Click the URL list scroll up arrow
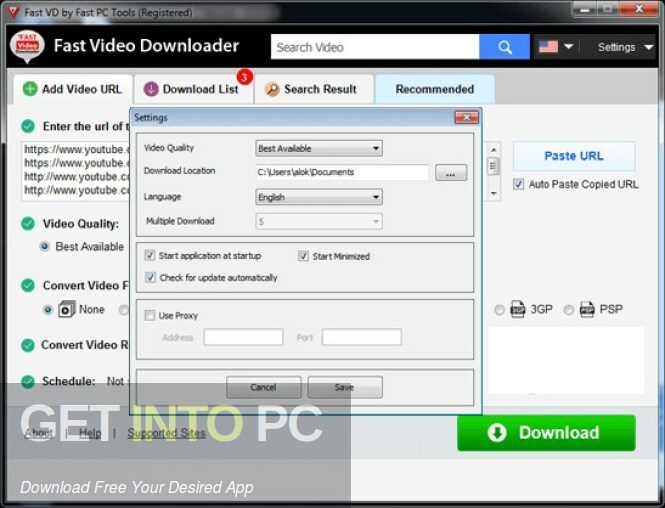 [x=493, y=150]
